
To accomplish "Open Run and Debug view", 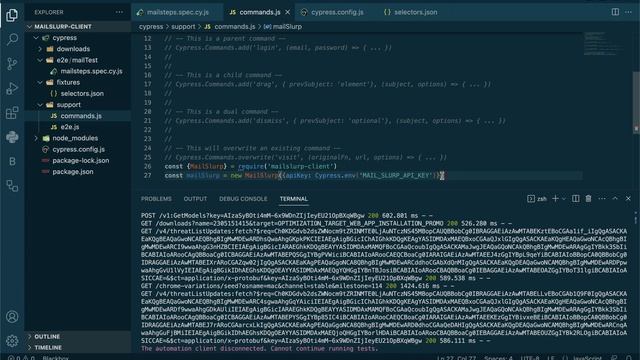I will pyautogui.click(x=12, y=88).
